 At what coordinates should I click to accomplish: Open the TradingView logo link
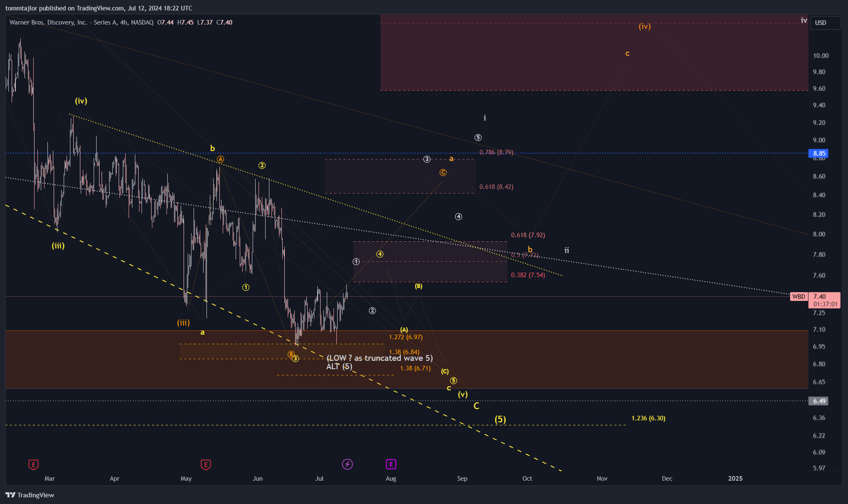30,495
